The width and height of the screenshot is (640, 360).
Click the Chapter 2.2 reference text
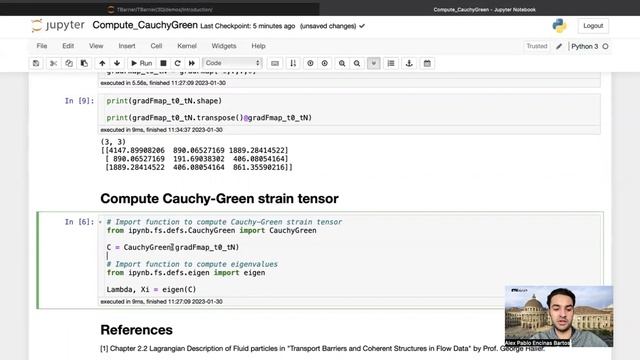(x=322, y=349)
